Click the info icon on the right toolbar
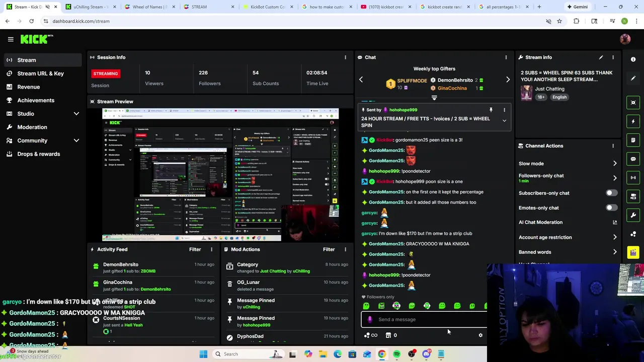This screenshot has height=362, width=644. pyautogui.click(x=633, y=59)
